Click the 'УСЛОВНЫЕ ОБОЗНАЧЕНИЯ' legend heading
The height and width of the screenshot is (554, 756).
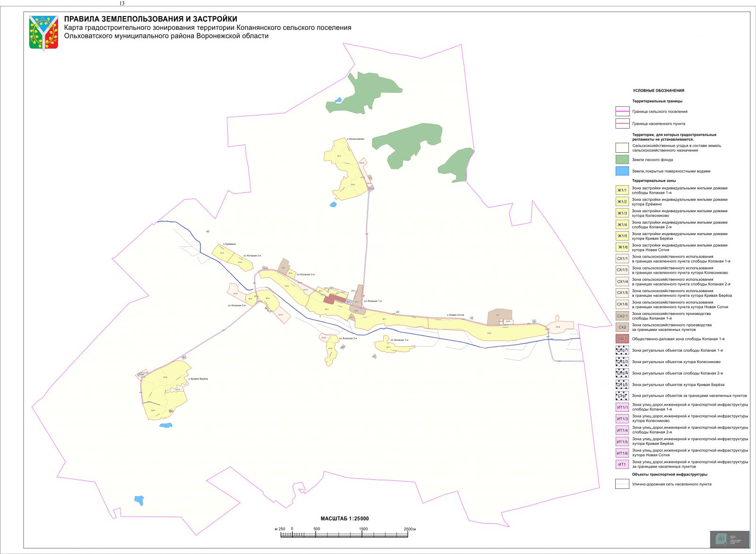tap(659, 90)
